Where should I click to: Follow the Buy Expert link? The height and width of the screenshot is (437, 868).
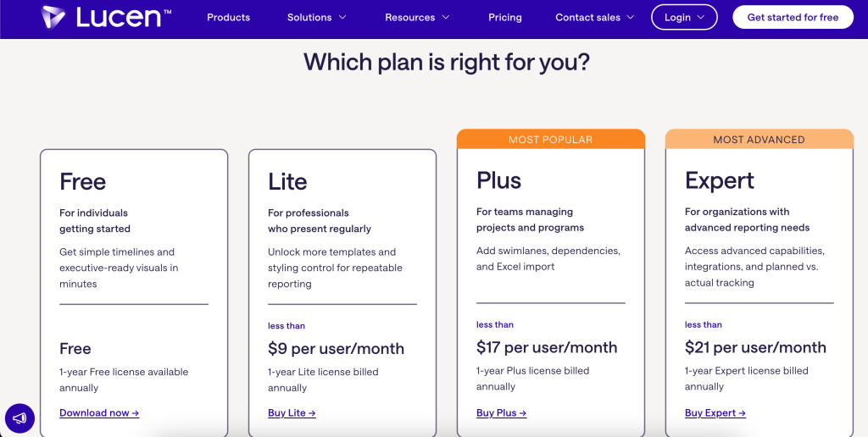click(715, 412)
